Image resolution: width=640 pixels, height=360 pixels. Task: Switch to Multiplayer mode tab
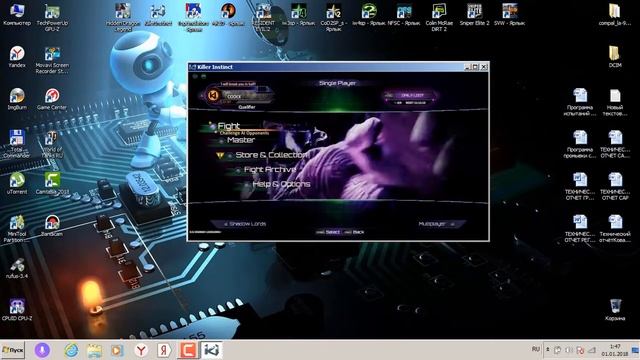coord(435,224)
